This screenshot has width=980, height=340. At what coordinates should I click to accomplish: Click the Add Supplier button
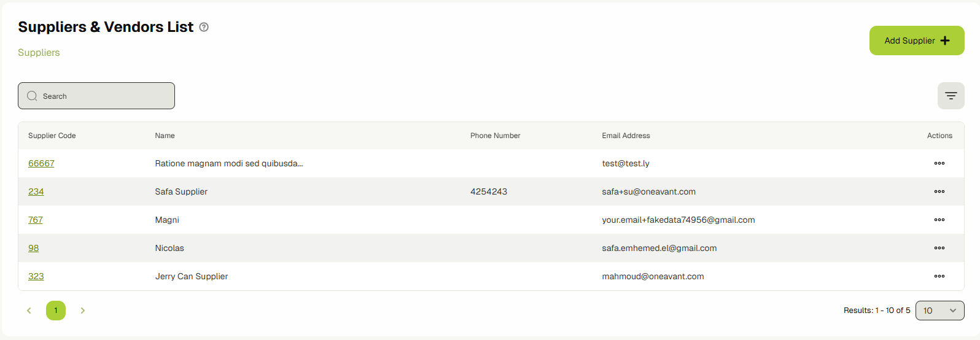click(x=916, y=41)
